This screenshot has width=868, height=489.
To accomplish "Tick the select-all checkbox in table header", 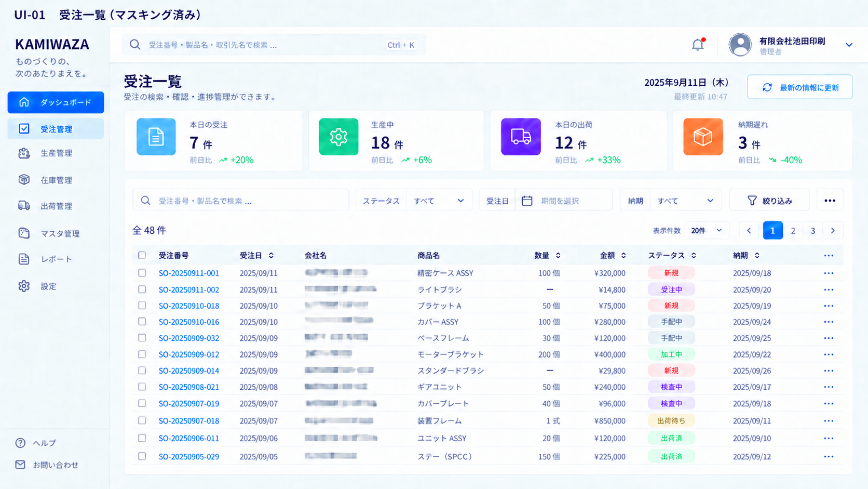I will pyautogui.click(x=142, y=255).
